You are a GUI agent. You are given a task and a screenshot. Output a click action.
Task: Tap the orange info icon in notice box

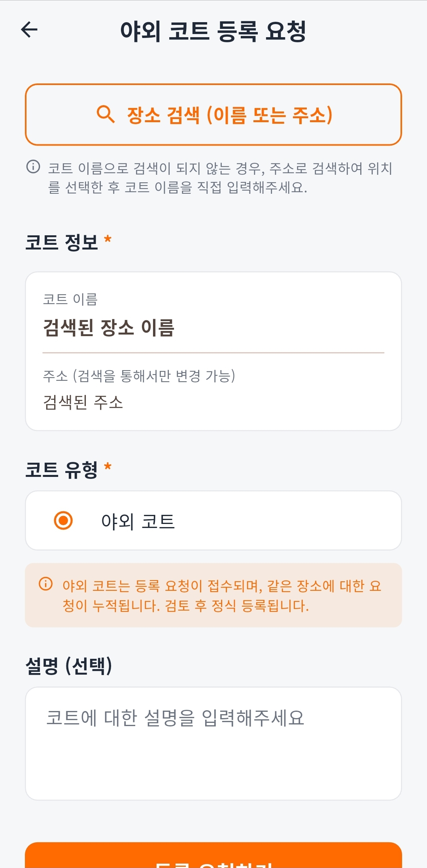pos(45,584)
